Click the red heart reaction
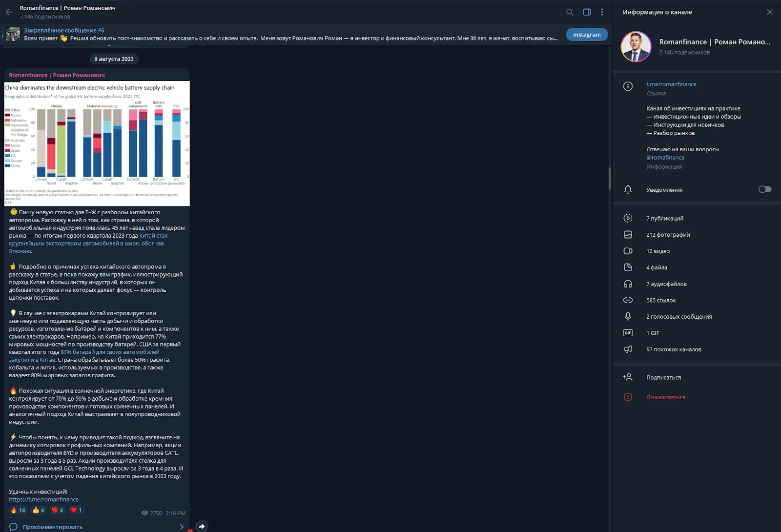Viewport: 781px width, 532px height. (x=76, y=510)
